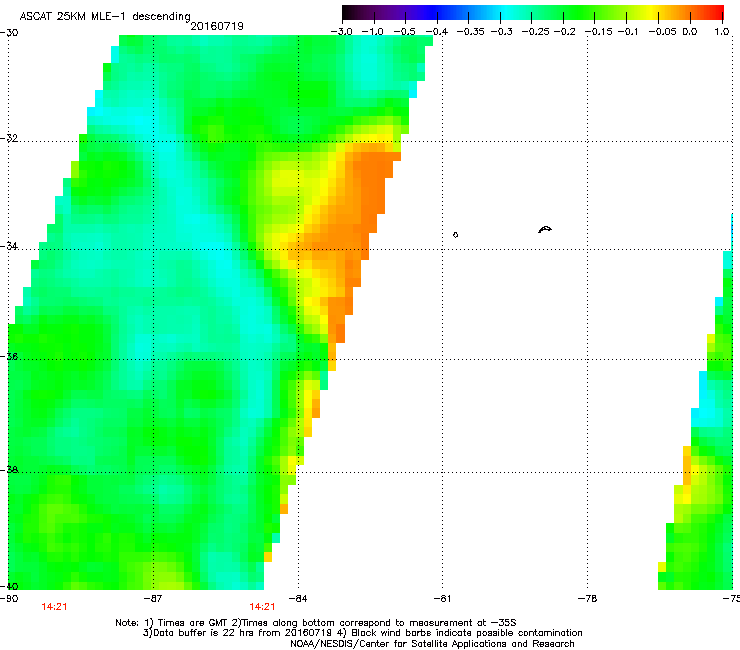
Task: Click the '-78' longitude axis label
Action: (587, 599)
